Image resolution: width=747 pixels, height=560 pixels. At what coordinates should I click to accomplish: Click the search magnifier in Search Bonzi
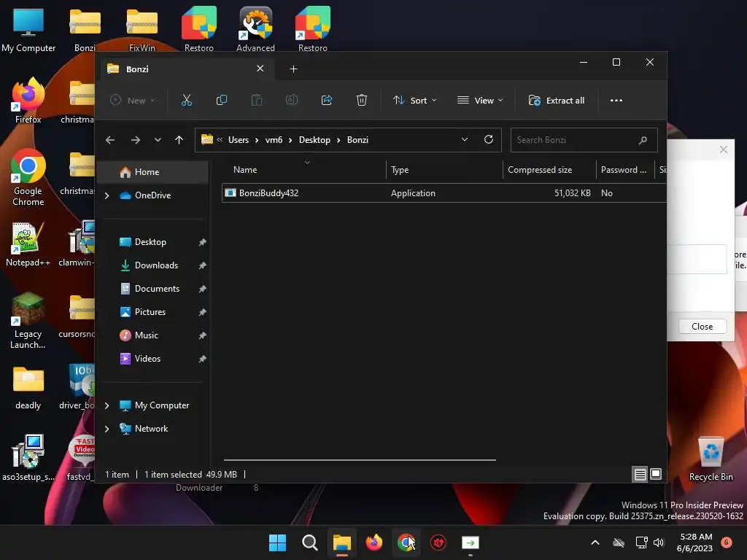643,140
